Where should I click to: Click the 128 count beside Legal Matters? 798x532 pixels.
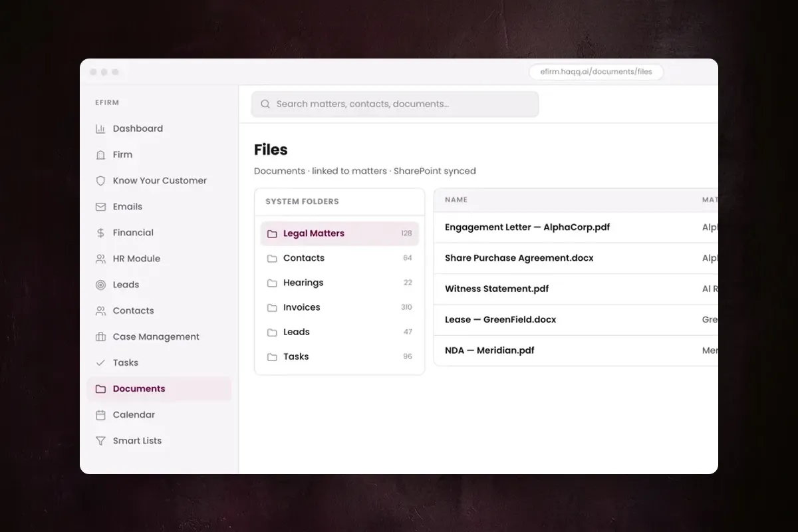pyautogui.click(x=406, y=233)
